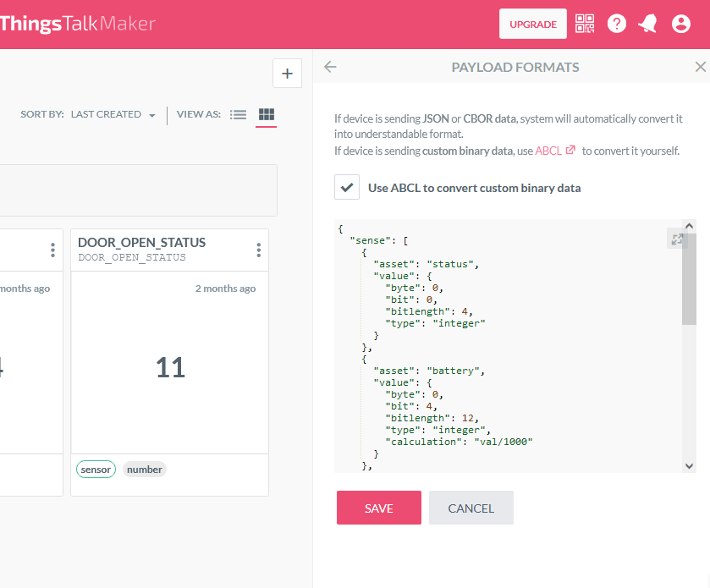Viewport: 710px width, 588px height.
Task: Open the DOOR_OPEN_STATUS asset title
Action: 141,243
